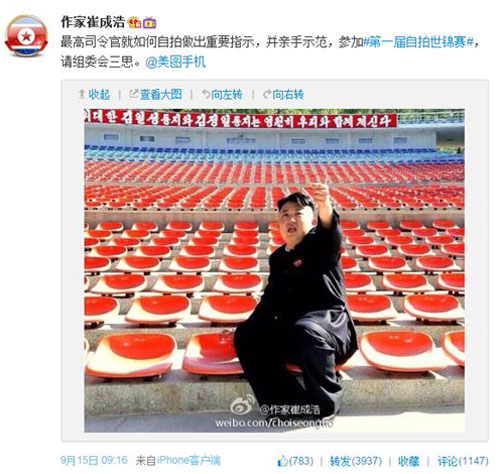Rotate image right with 向右转
500x474 pixels.
[x=288, y=95]
